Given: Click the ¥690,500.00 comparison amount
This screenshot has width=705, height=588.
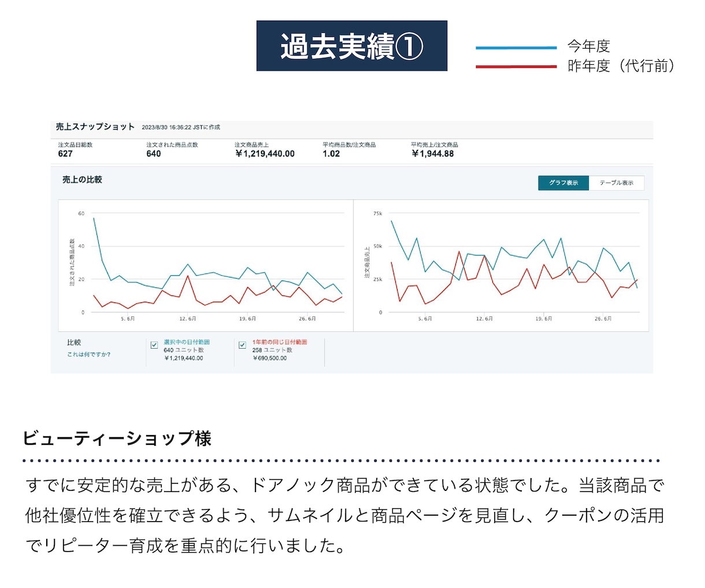Looking at the screenshot, I should click(270, 358).
